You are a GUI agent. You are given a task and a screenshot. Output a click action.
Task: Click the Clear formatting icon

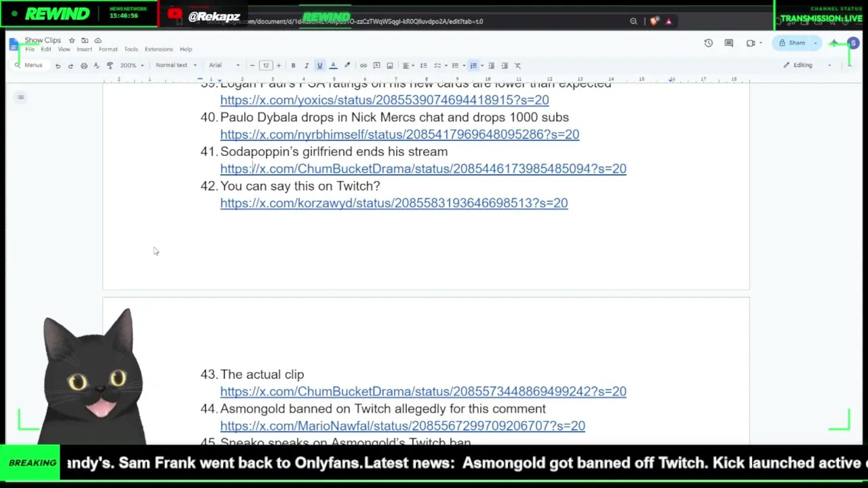point(517,66)
